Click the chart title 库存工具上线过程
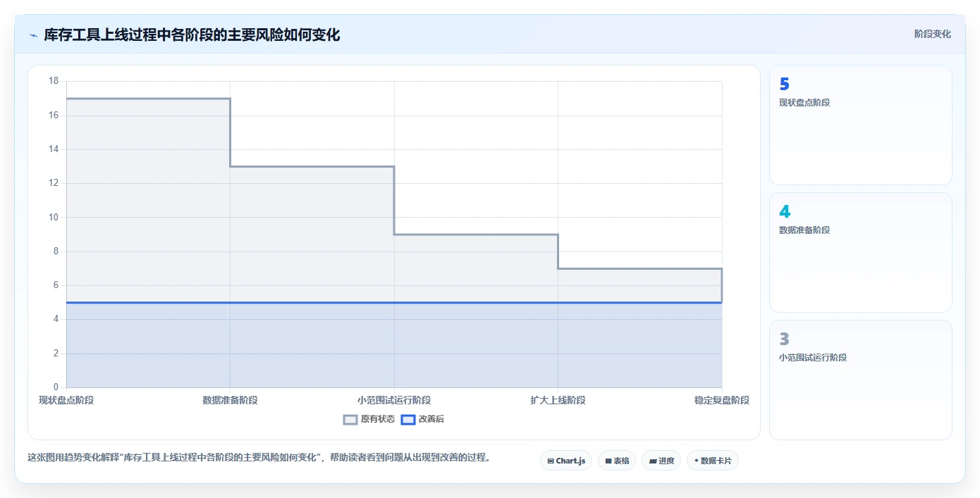 click(x=192, y=35)
